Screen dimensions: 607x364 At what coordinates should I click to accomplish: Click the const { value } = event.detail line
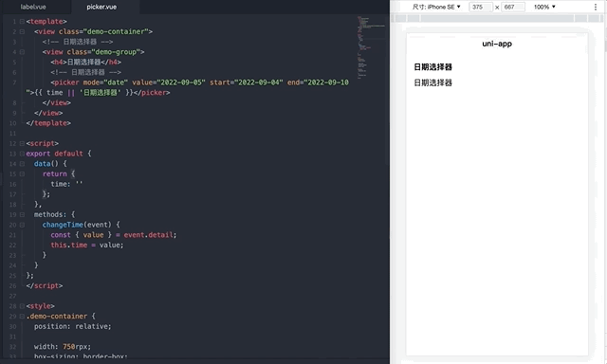114,235
